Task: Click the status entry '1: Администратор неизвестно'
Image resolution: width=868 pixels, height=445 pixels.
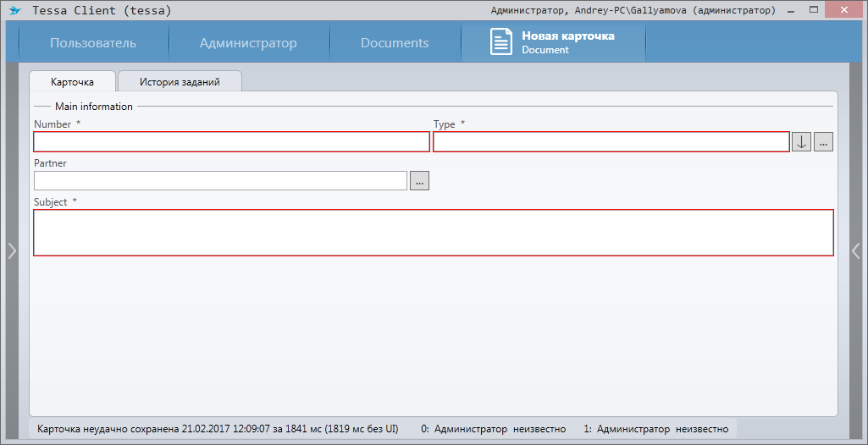Action: pyautogui.click(x=655, y=429)
